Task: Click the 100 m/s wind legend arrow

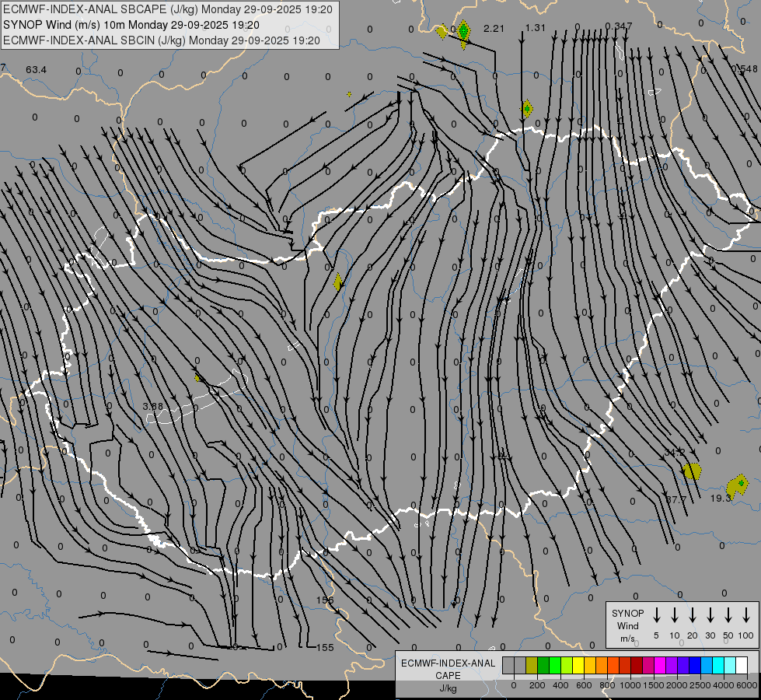Action: pos(746,615)
